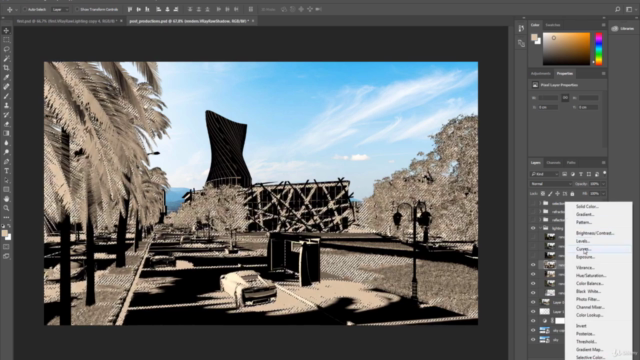Open the Libraries panel button
This screenshot has height=360, width=640.
623,29
